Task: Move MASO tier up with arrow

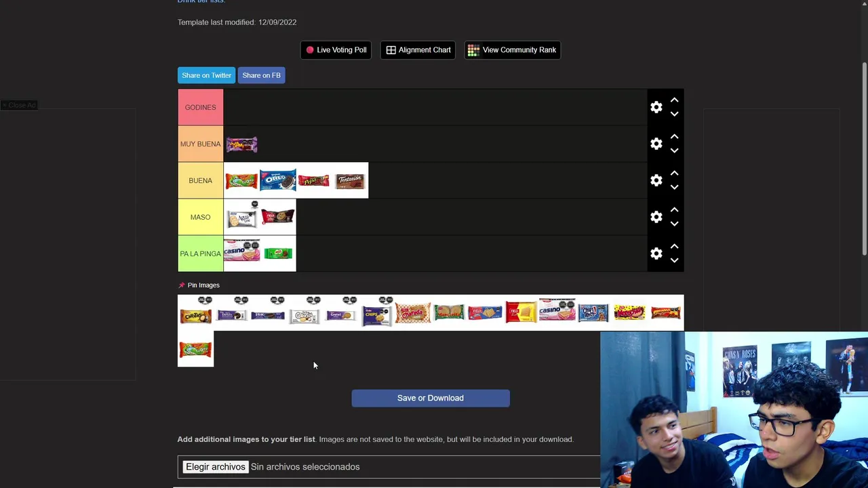Action: coord(674,209)
